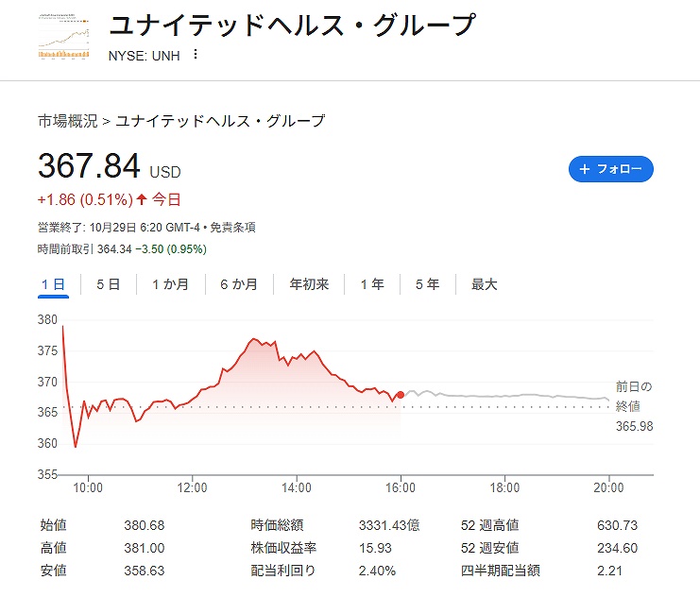Screen dimensions: 700x597
Task: Click the red up arrow price indicator
Action: pos(142,199)
